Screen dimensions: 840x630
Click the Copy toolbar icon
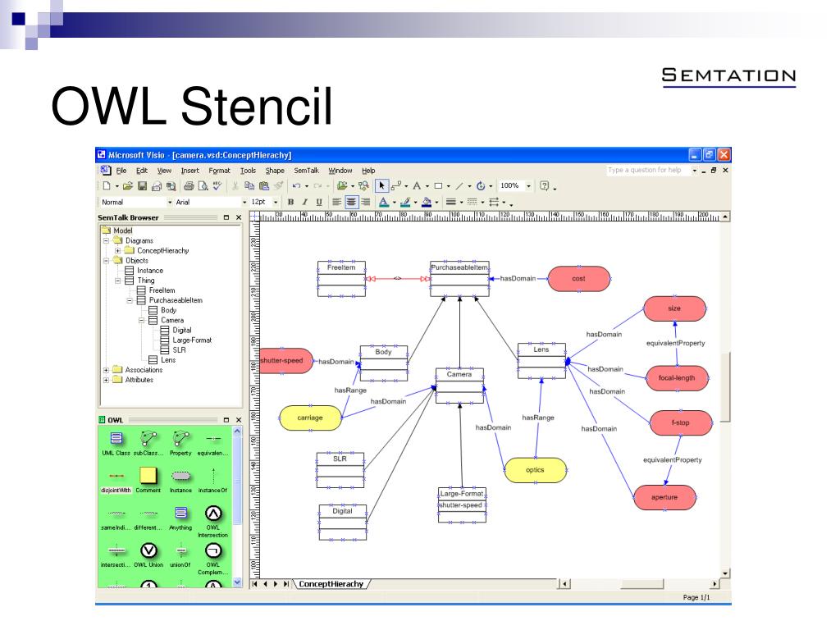[x=249, y=186]
